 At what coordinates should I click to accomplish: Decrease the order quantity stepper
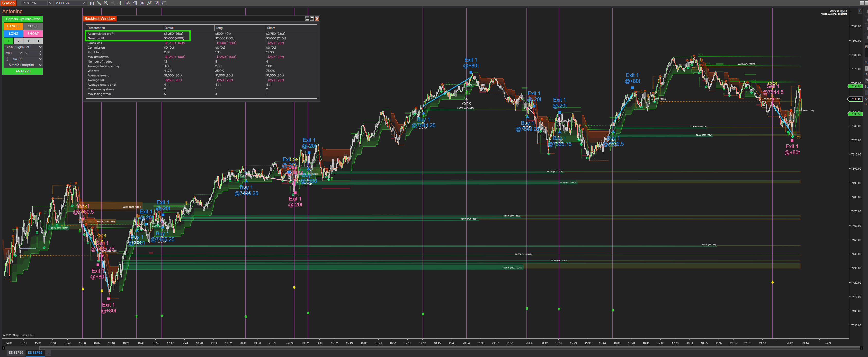pos(40,54)
